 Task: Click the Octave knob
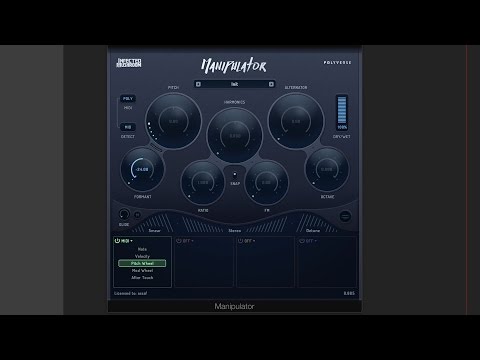click(x=327, y=169)
